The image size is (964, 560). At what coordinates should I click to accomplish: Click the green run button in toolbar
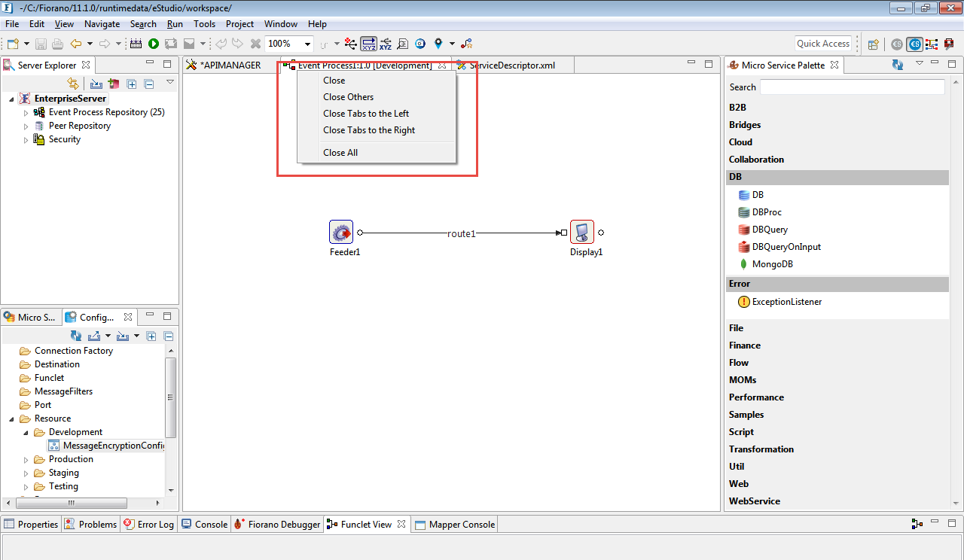tap(154, 44)
